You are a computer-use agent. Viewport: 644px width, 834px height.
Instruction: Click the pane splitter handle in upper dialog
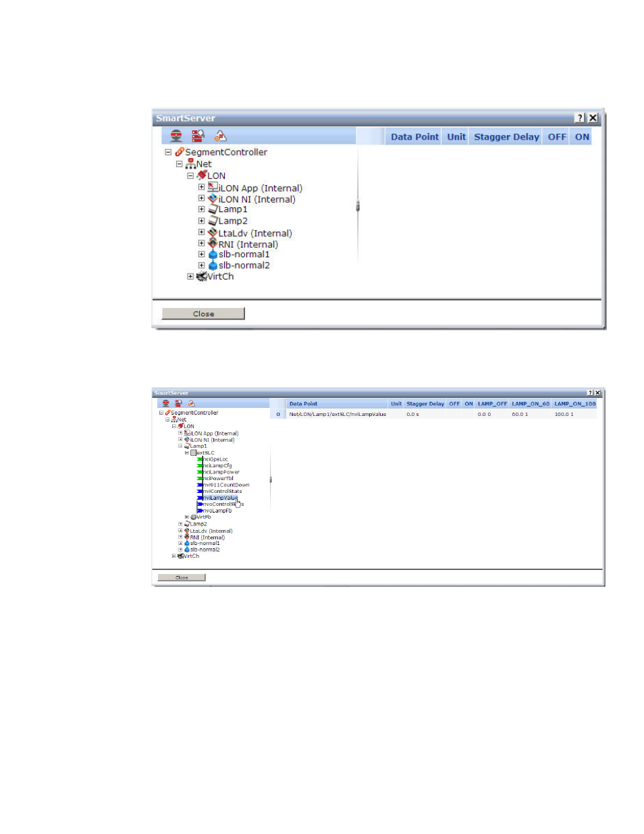click(358, 206)
